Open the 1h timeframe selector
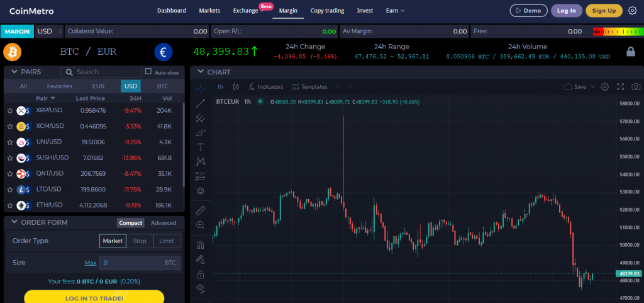644x303 pixels. 220,87
